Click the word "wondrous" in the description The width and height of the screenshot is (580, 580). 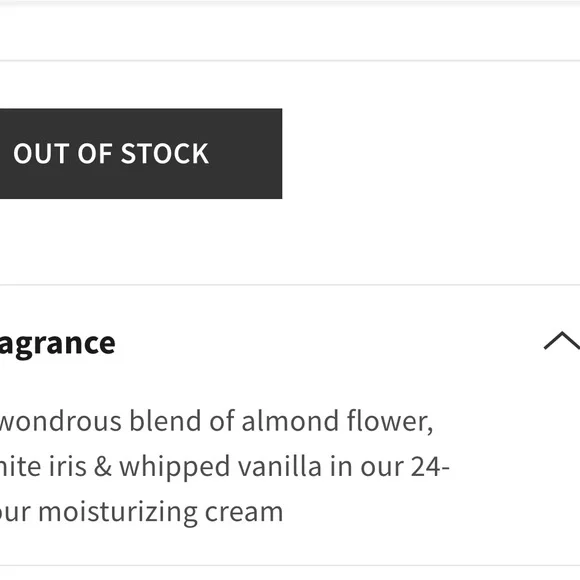coord(61,421)
